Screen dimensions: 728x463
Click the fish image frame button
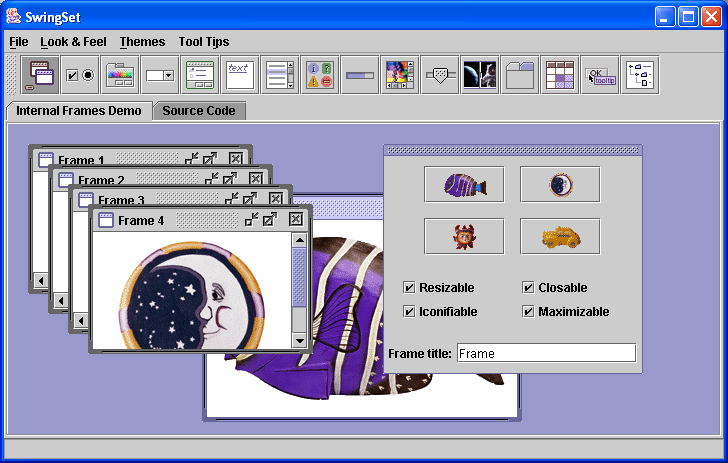coord(464,185)
